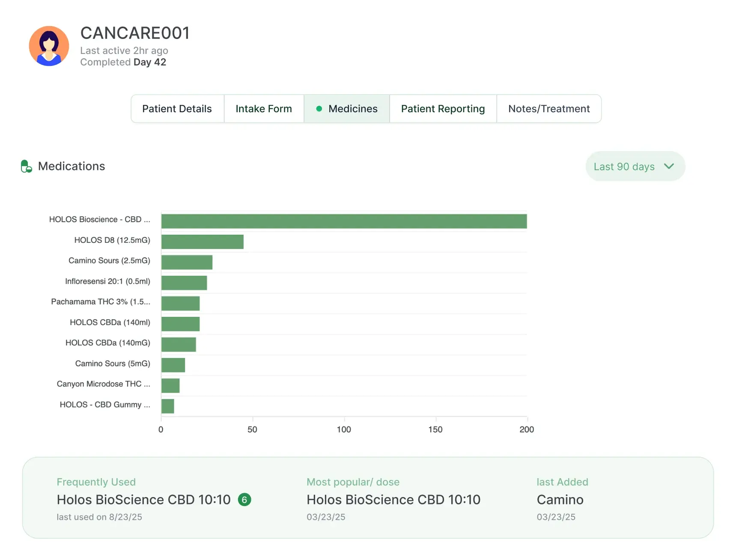The height and width of the screenshot is (560, 733).
Task: Click the Canyon Microdose THC bar
Action: [x=170, y=386]
